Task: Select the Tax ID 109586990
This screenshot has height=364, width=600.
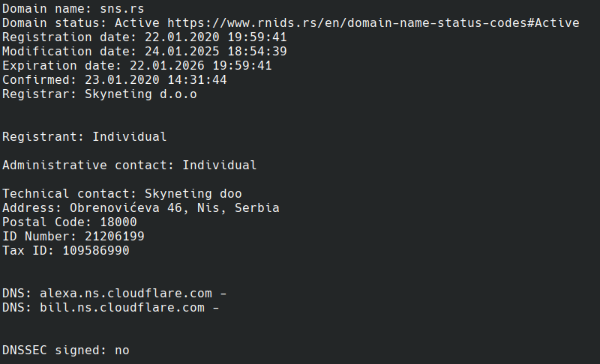Action: pyautogui.click(x=96, y=251)
